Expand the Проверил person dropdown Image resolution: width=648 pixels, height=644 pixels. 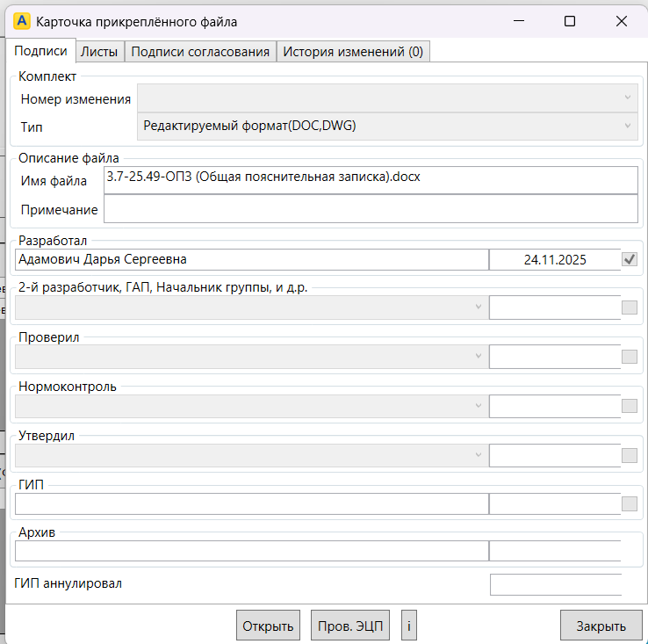pos(250,357)
